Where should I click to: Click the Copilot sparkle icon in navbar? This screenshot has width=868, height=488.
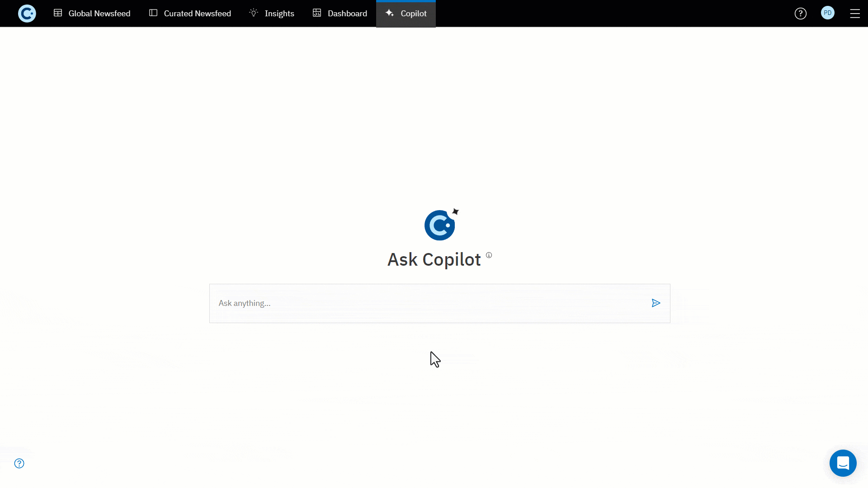[390, 13]
